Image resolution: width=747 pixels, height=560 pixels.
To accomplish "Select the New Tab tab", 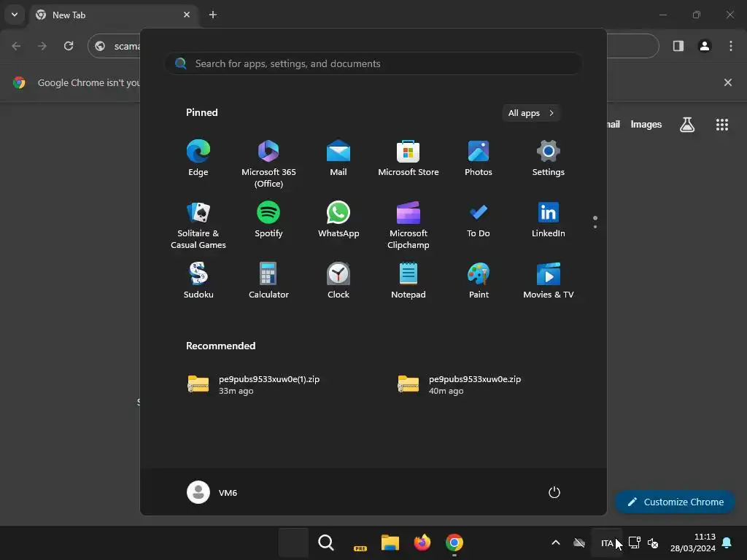I will coord(115,15).
